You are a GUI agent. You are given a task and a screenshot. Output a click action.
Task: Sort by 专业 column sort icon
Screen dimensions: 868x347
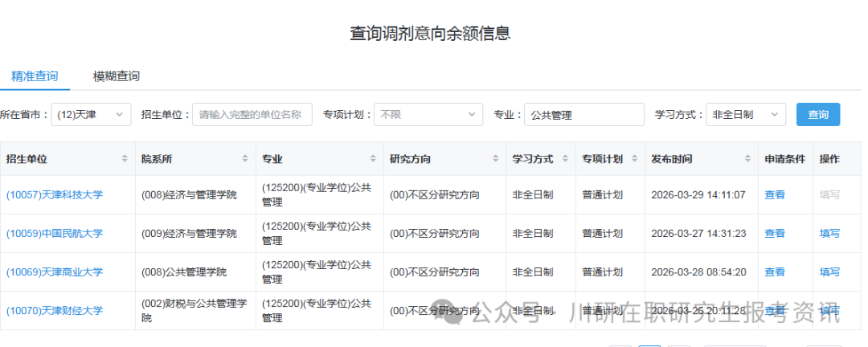click(x=373, y=159)
